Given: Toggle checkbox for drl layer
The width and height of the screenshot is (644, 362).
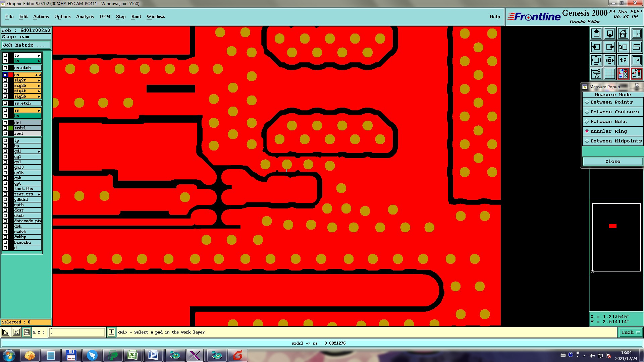Looking at the screenshot, I should click(x=5, y=123).
